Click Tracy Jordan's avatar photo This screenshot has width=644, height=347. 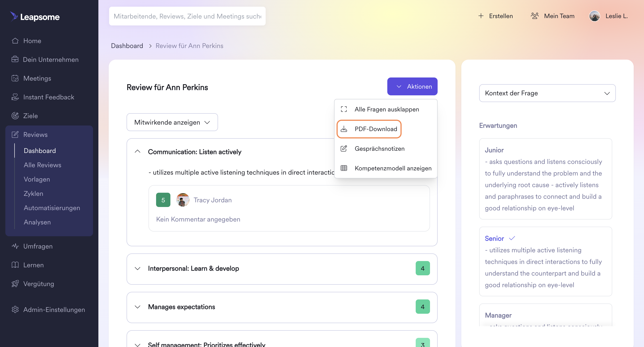(x=183, y=200)
